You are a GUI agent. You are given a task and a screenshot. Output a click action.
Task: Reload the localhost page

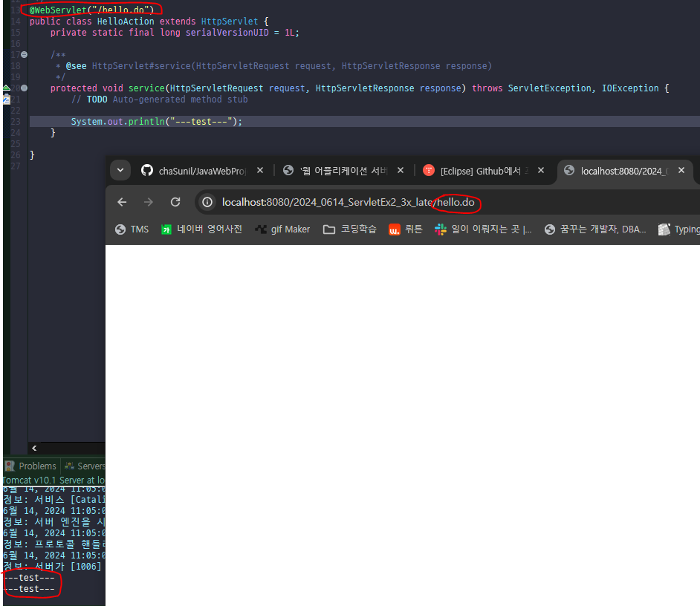coord(175,203)
